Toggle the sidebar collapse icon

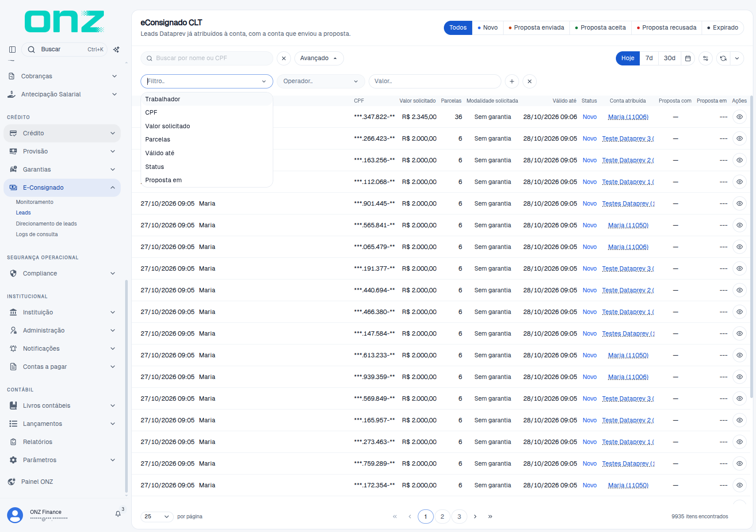tap(12, 50)
